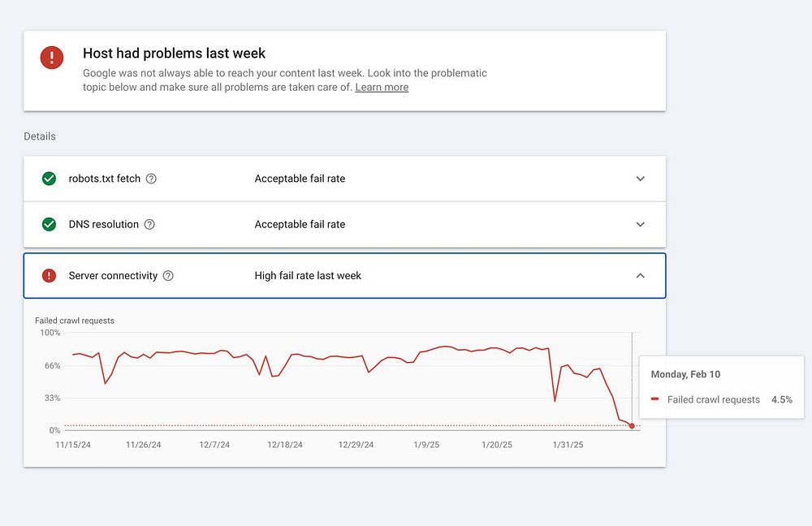812x526 pixels.
Task: Click the red alert icon for Server connectivity
Action: (x=49, y=275)
